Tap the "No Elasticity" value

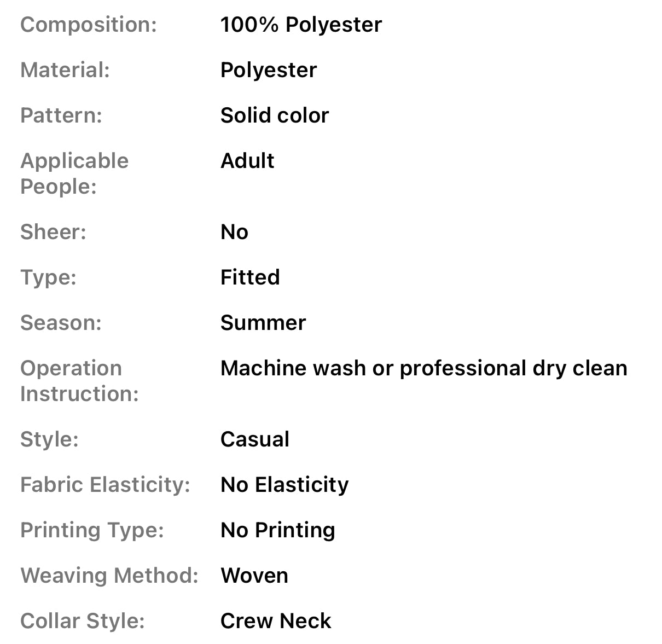(284, 485)
